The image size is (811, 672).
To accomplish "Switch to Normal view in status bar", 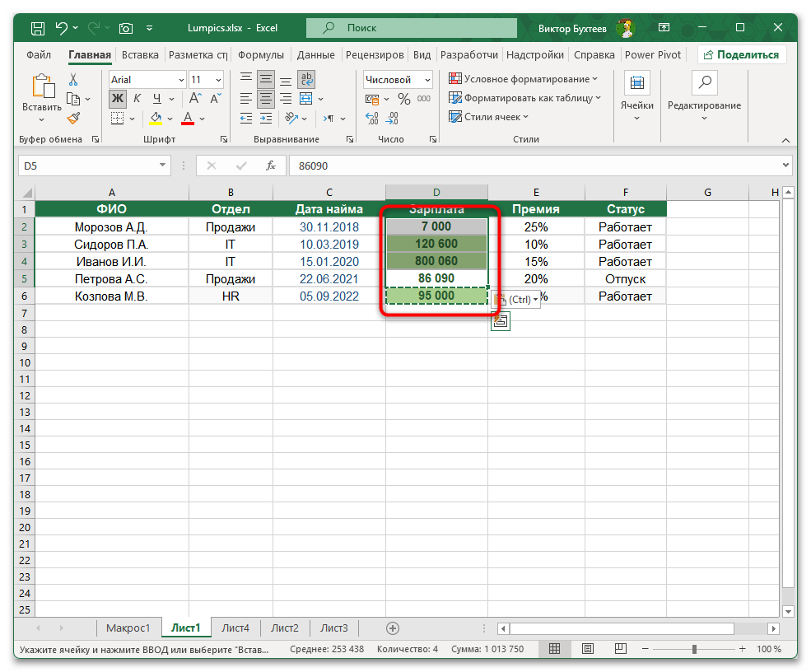I will tap(554, 649).
